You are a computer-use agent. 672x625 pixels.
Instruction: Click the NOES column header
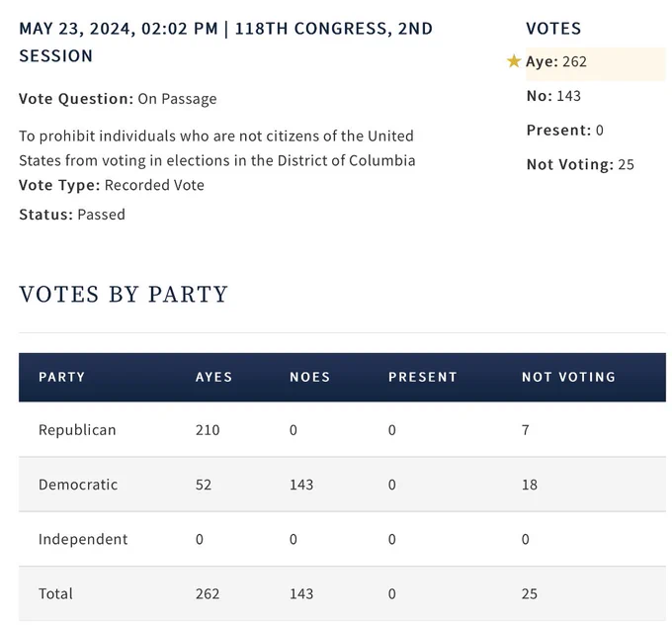(x=310, y=377)
